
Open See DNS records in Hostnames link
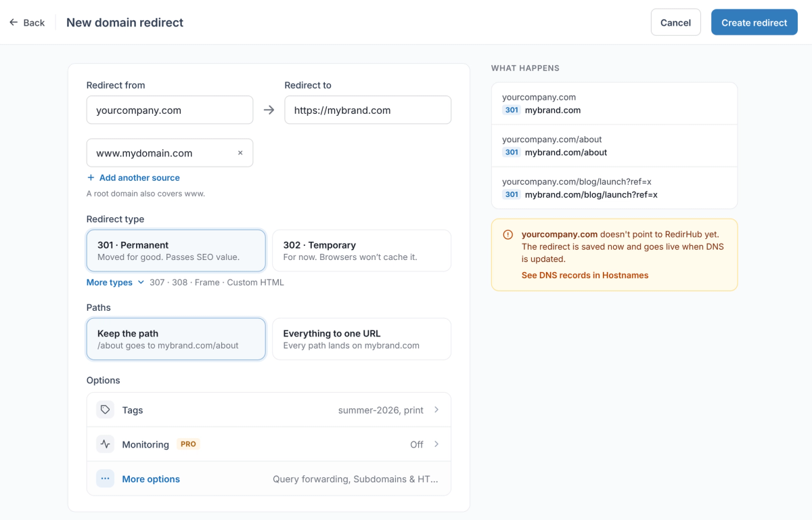[x=585, y=276]
